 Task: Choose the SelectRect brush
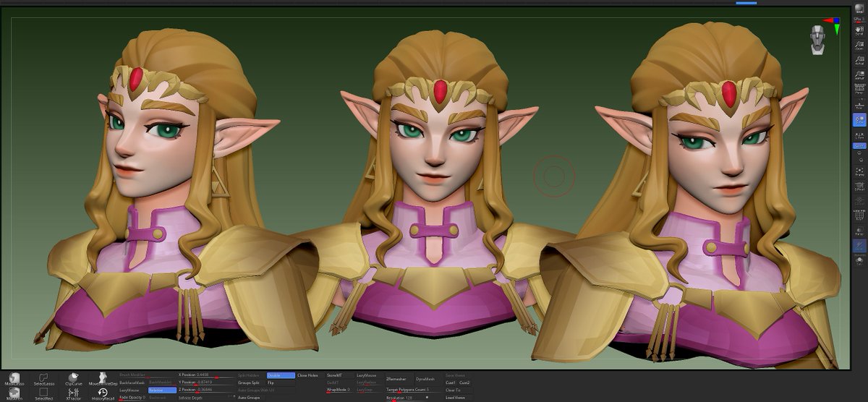(x=44, y=394)
